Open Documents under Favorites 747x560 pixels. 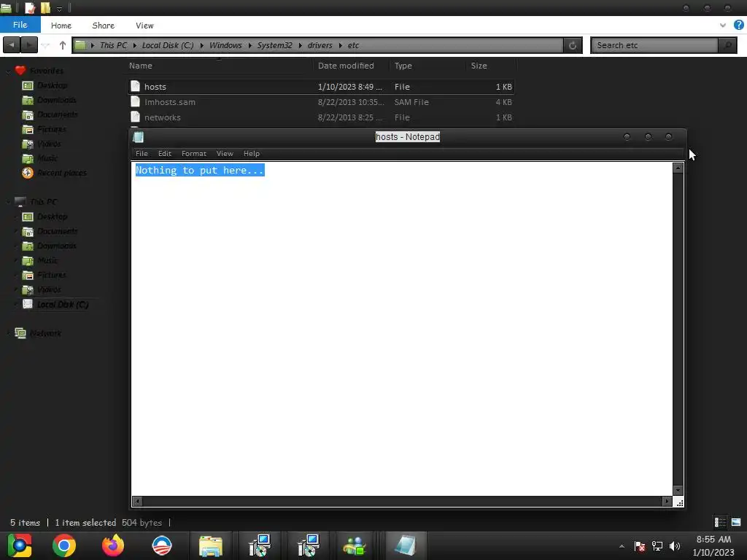[57, 114]
